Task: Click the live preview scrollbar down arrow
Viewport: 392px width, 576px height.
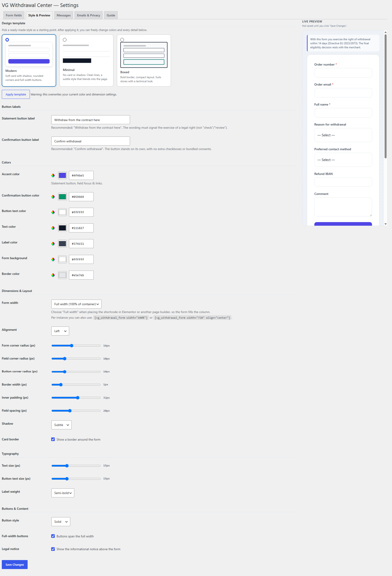Action: point(385,224)
